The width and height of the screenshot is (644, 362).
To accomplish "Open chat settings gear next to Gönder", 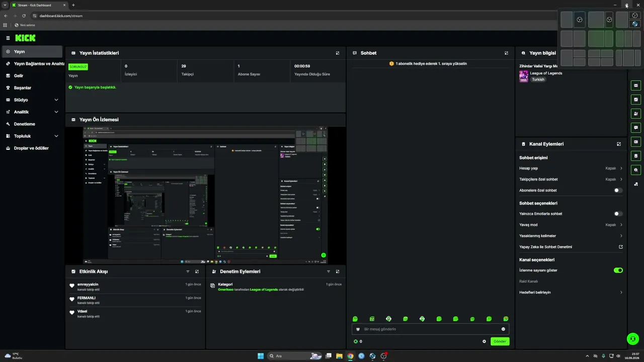I will (x=485, y=341).
